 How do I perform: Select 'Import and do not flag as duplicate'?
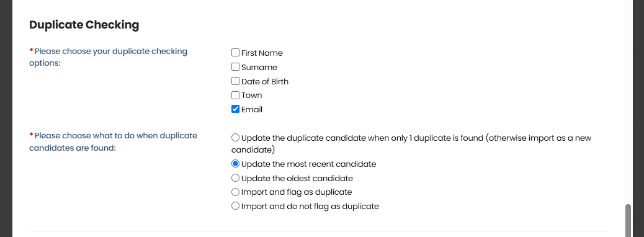coord(235,206)
